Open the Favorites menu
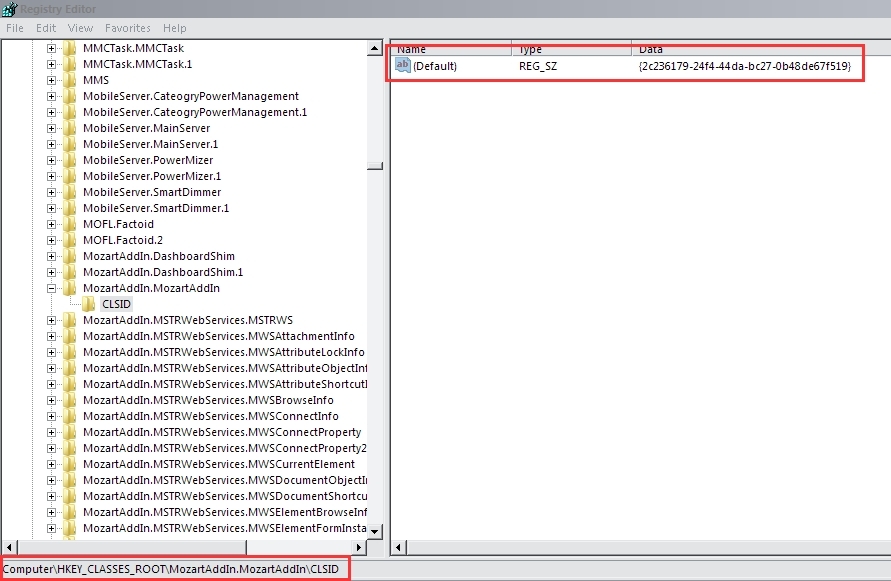Image resolution: width=891 pixels, height=581 pixels. [128, 28]
